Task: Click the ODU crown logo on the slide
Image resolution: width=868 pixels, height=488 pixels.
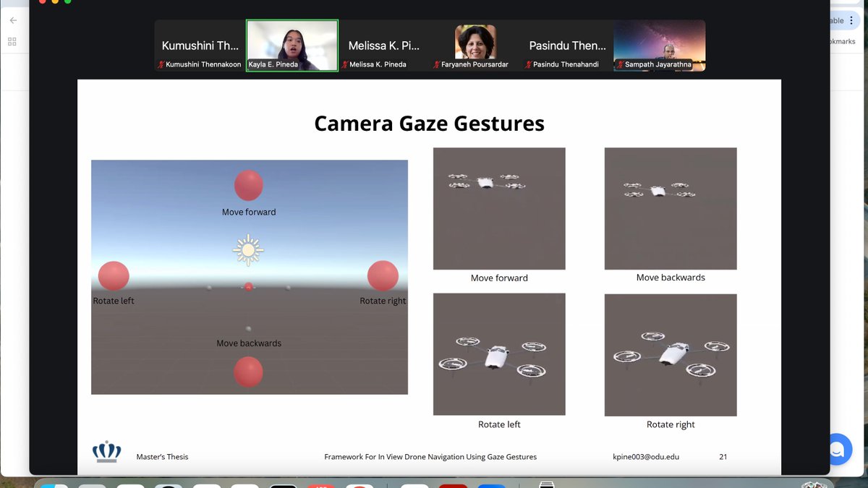Action: tap(107, 452)
